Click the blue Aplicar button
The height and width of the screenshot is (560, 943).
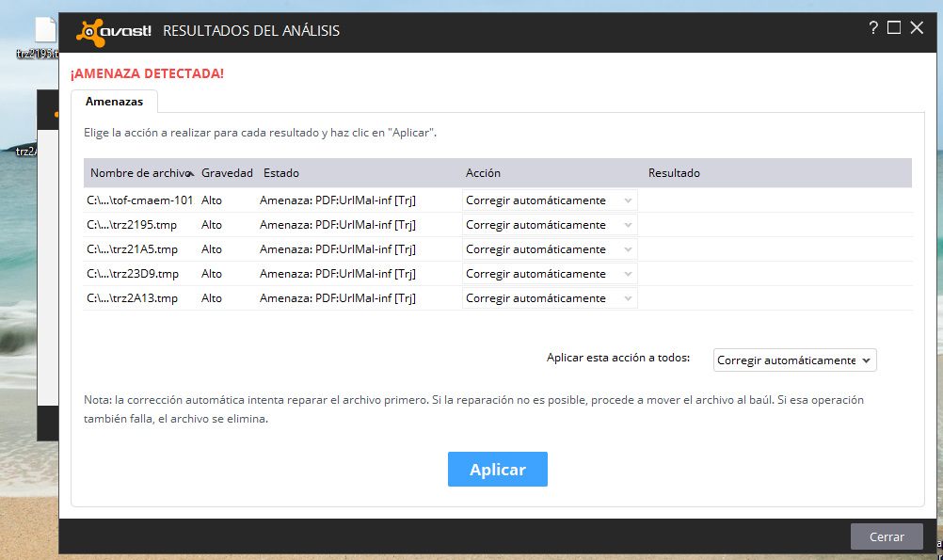(x=497, y=469)
